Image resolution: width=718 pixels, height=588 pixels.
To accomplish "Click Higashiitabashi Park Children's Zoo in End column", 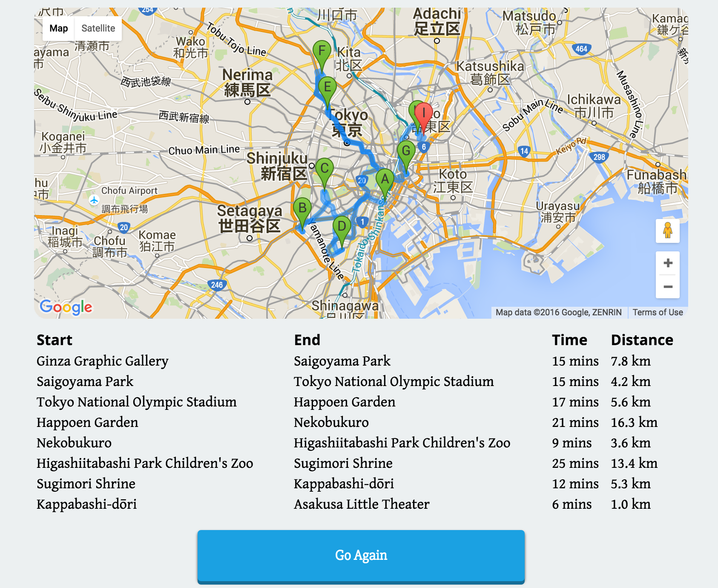I will [402, 443].
